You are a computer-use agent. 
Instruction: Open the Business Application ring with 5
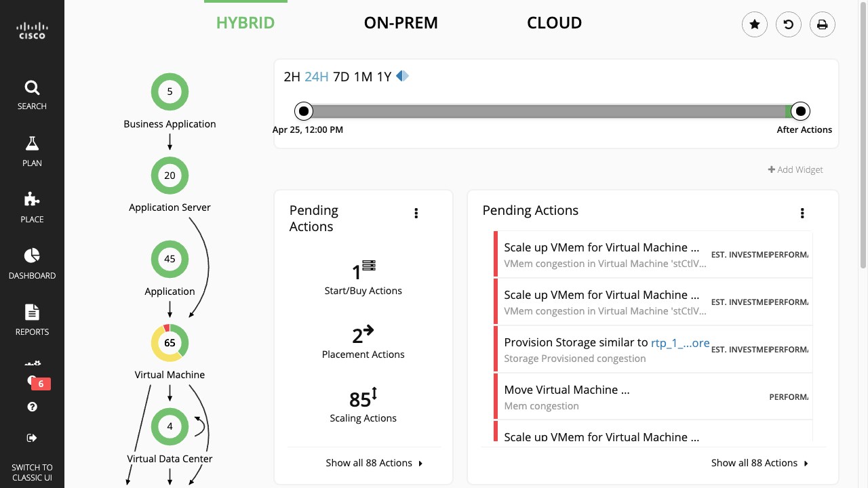tap(170, 91)
